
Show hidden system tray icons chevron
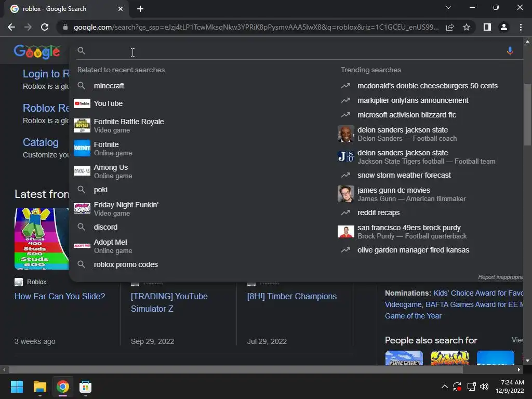(445, 387)
